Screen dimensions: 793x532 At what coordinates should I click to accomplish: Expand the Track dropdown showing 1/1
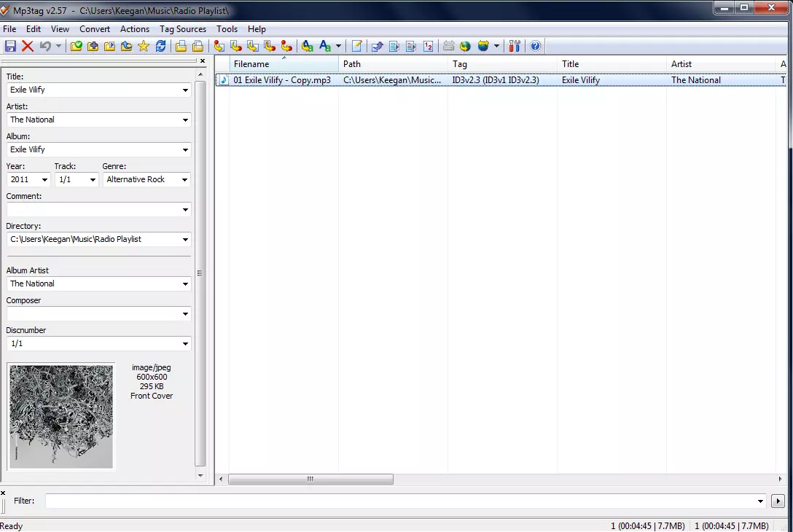[93, 179]
